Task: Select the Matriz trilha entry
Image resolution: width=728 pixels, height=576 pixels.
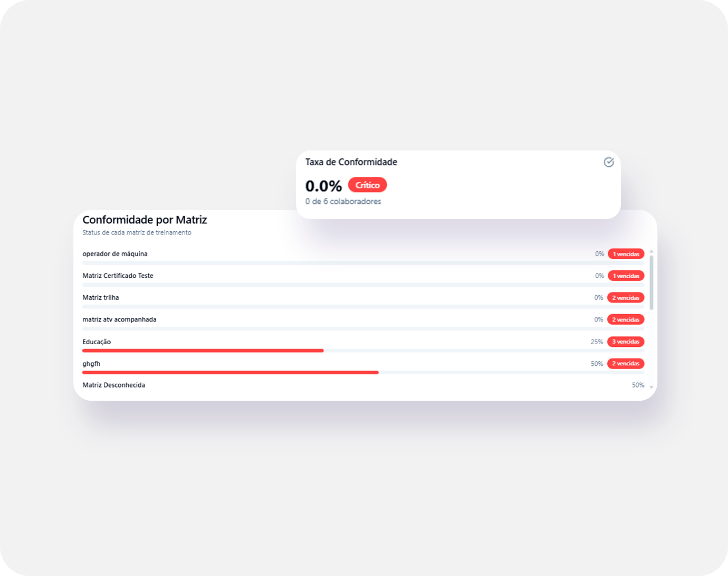Action: click(x=101, y=298)
